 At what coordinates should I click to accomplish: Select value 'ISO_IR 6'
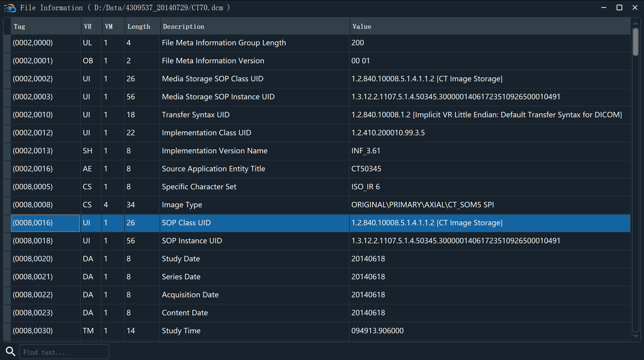(x=490, y=187)
